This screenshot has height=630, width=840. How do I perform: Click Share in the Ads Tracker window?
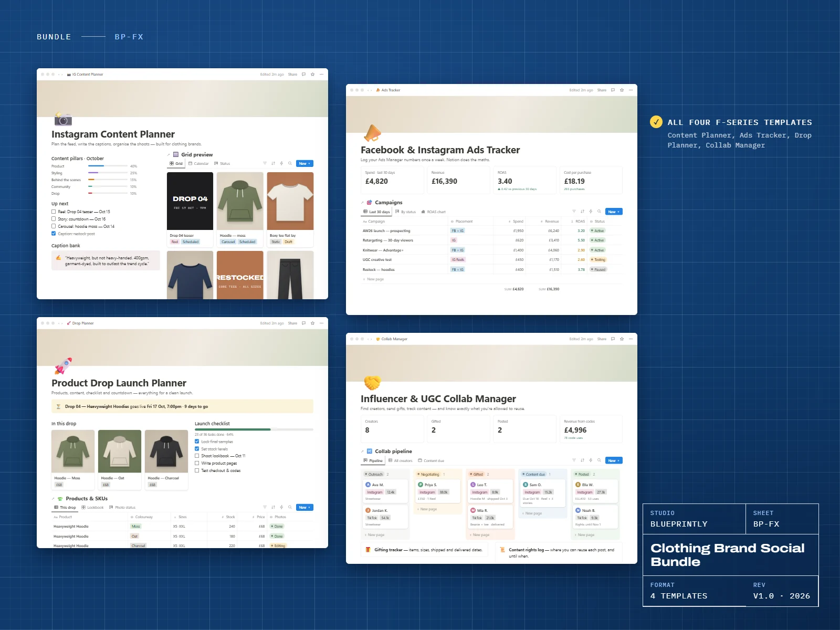click(x=602, y=90)
